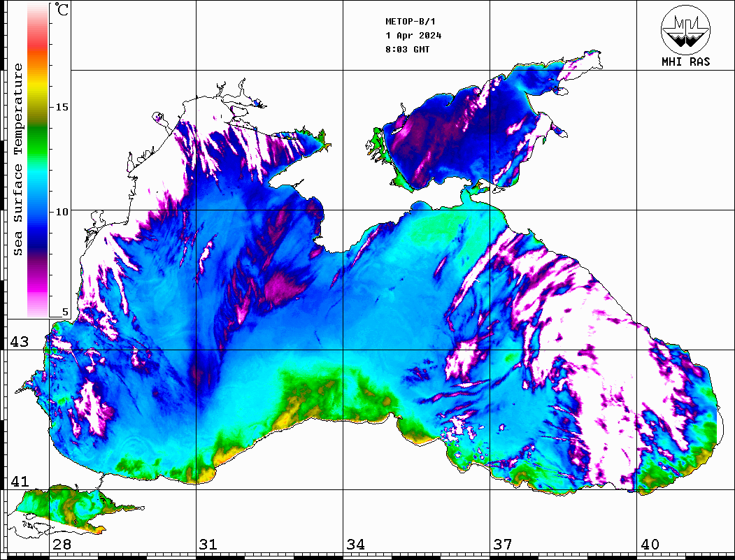Screen dimensions: 735x560
Task: Click the 8:03 GMT time label
Action: point(408,50)
